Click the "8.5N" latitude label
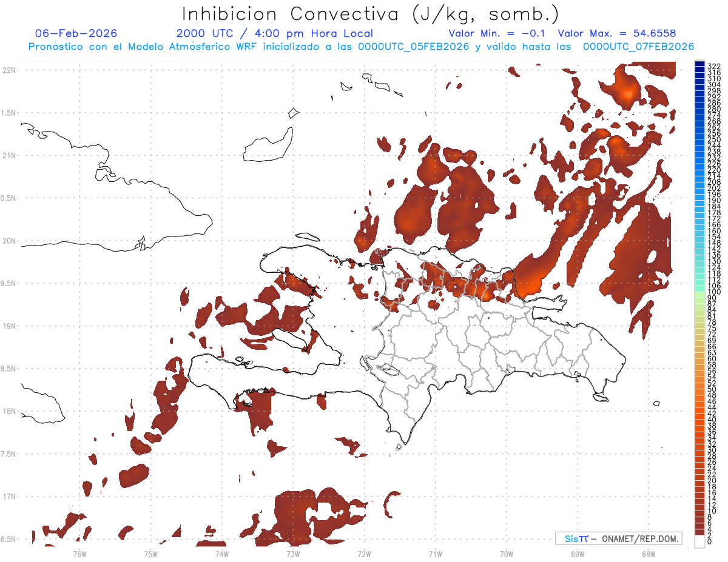This screenshot has width=728, height=562. point(9,369)
